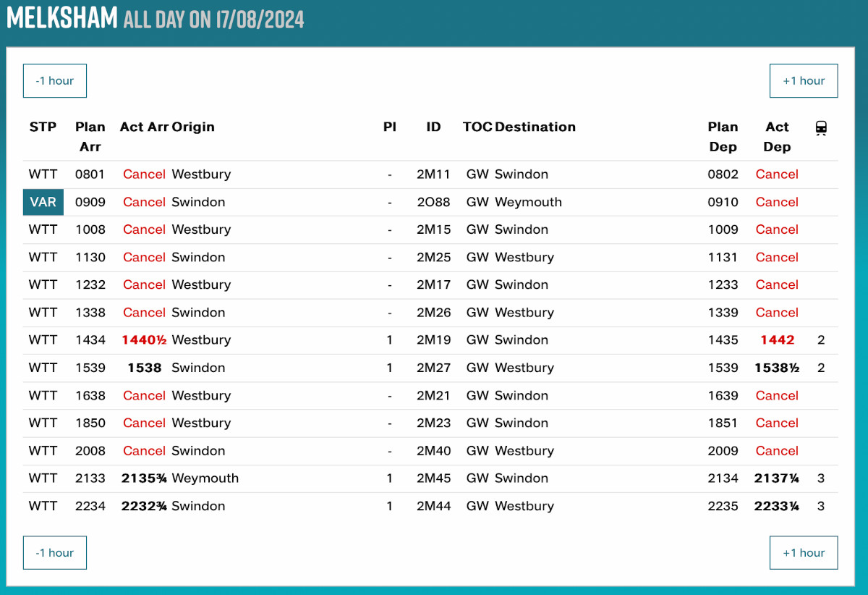Click actual departure time 2137¼

click(776, 478)
